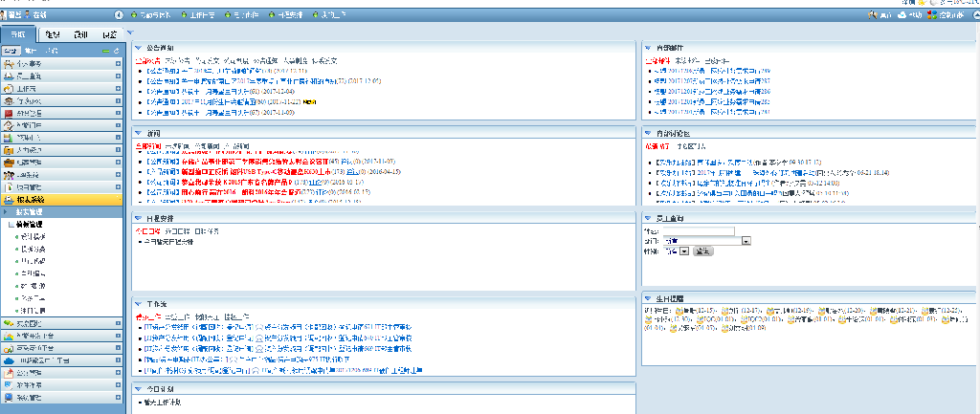The width and height of the screenshot is (980, 414).
Task: Click the cloud icon beside 桌面 in toolbar
Action: point(902,15)
